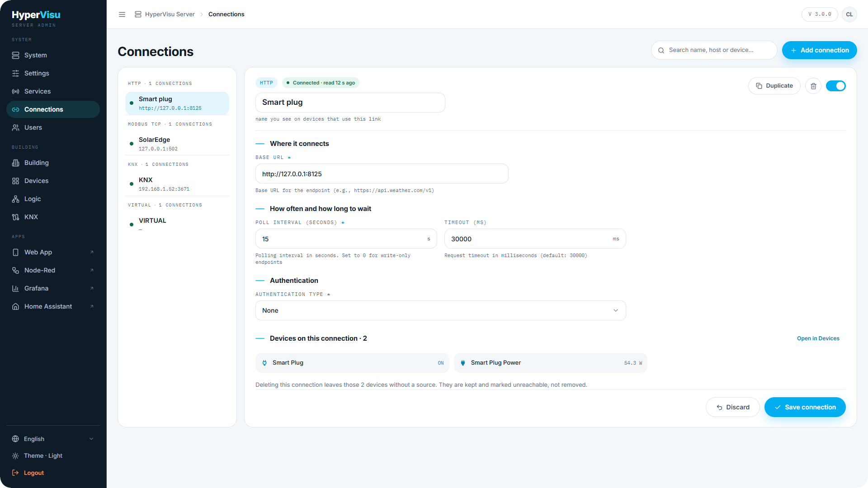This screenshot has width=868, height=488.
Task: Focus the search name, host or device field
Action: click(x=714, y=50)
